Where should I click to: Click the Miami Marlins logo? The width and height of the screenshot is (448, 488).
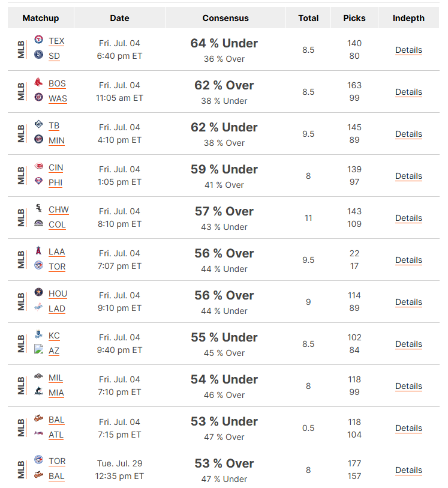coord(38,391)
